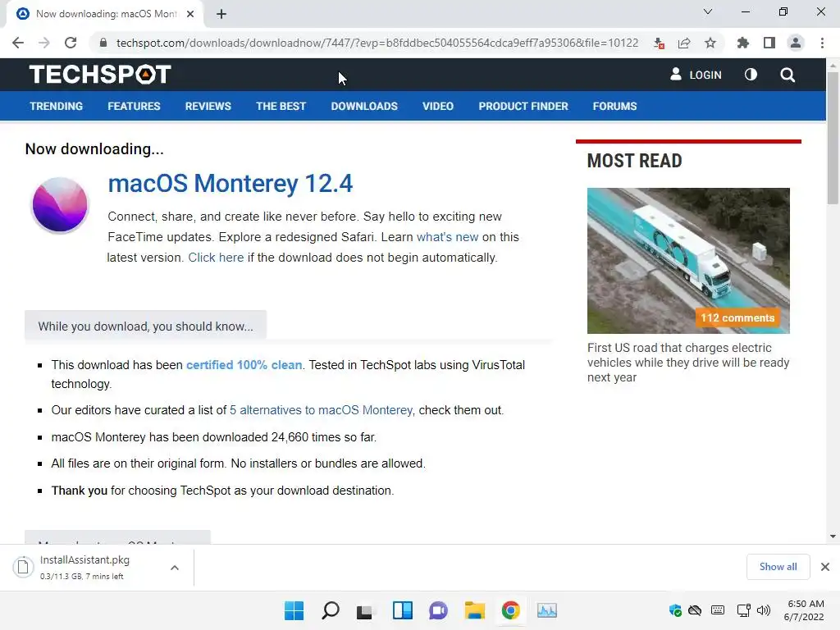Show all downloads
This screenshot has width=840, height=630.
[778, 567]
